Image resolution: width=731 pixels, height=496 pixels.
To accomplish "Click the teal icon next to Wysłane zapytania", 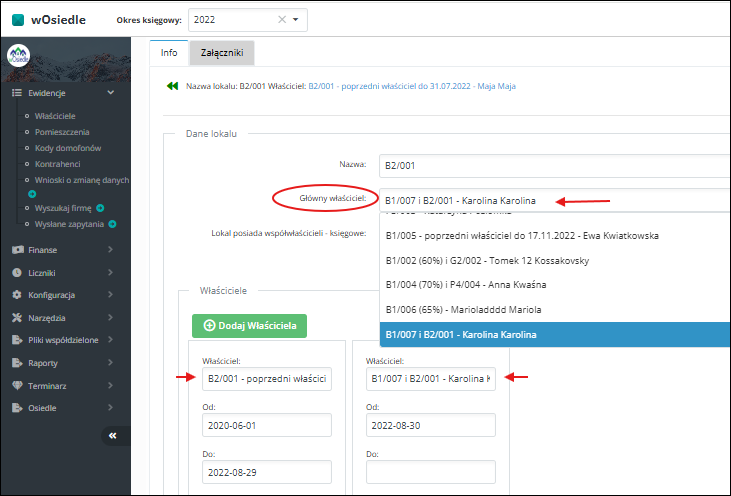I will tap(113, 224).
